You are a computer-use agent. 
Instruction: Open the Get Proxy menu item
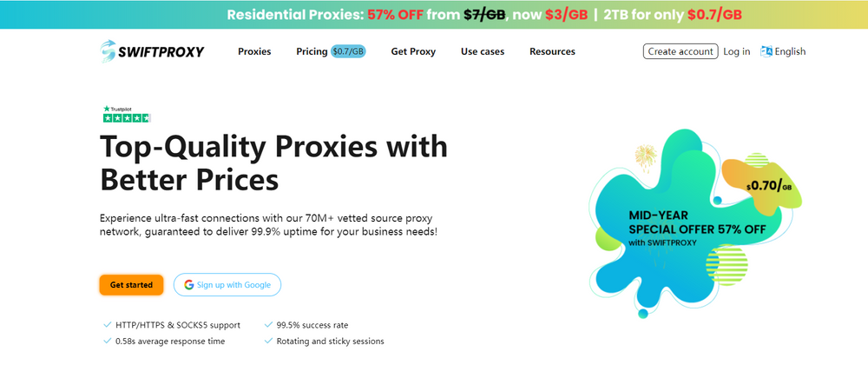[413, 51]
